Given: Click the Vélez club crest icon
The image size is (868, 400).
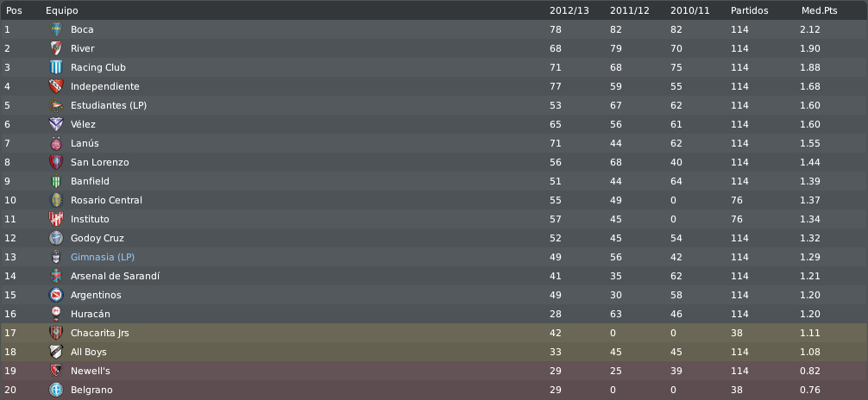Looking at the screenshot, I should pos(56,124).
